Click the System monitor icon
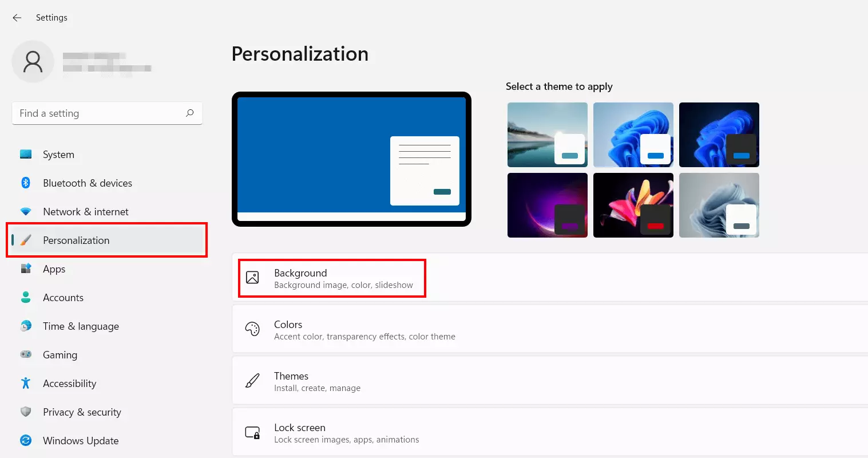The width and height of the screenshot is (868, 458). [26, 154]
